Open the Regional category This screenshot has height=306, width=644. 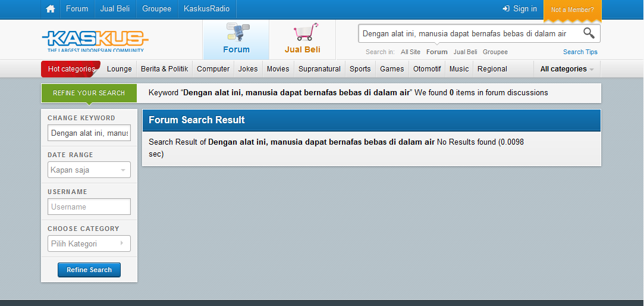(x=492, y=69)
